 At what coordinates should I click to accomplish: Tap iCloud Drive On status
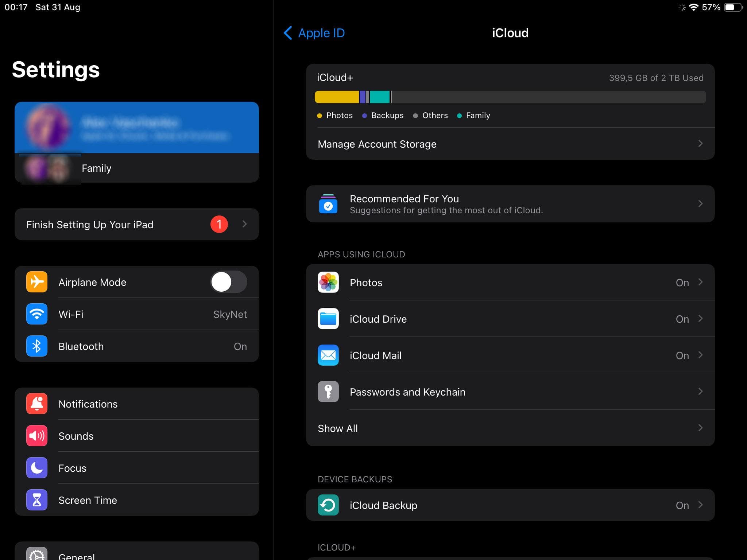682,319
